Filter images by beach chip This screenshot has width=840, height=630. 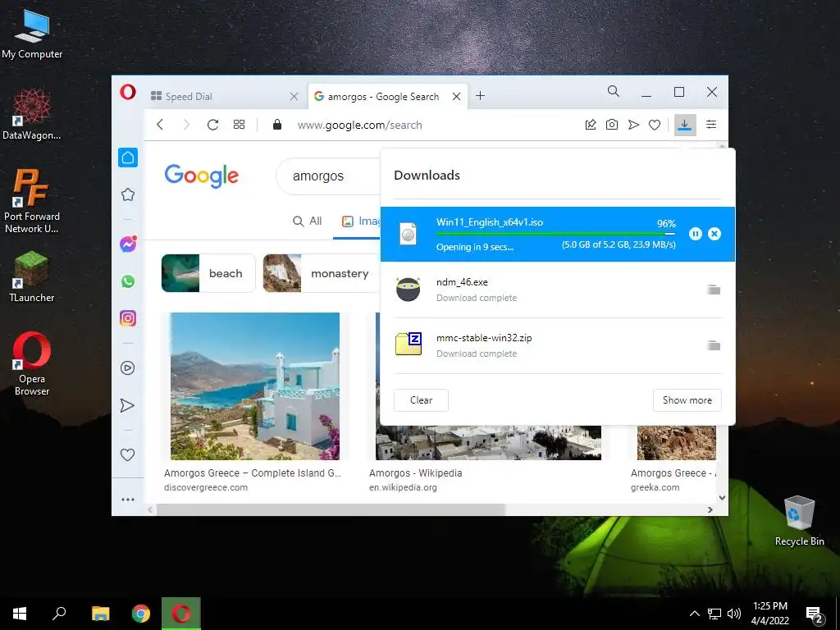(x=208, y=273)
